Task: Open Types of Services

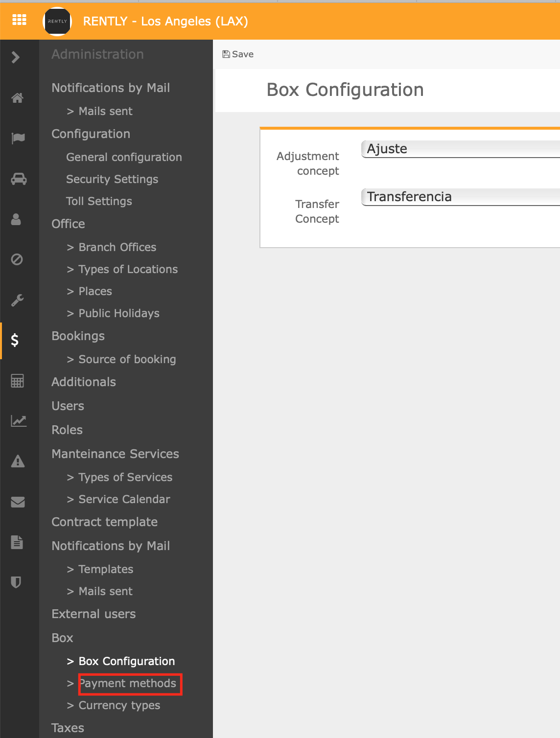Action: pyautogui.click(x=125, y=478)
